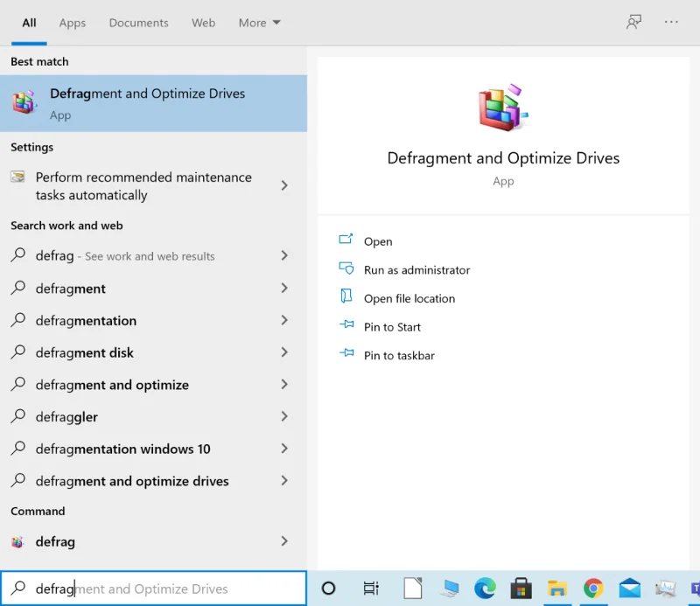Click the Pin to taskbar pin icon
The image size is (700, 606).
pyautogui.click(x=346, y=353)
